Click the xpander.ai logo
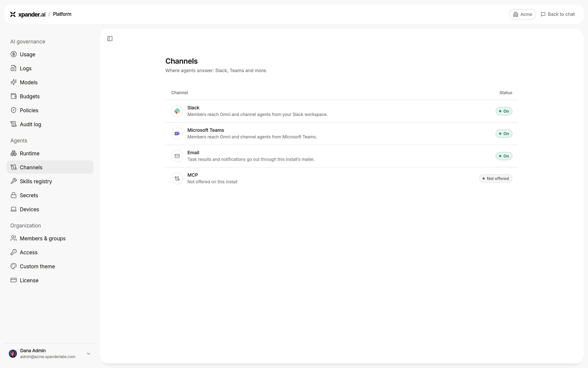The width and height of the screenshot is (588, 368). [28, 14]
